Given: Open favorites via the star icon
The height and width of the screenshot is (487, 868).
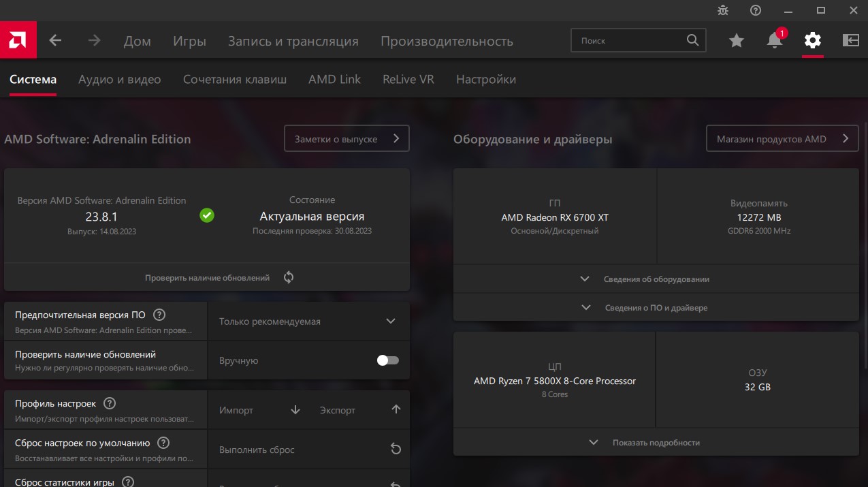Looking at the screenshot, I should point(737,41).
